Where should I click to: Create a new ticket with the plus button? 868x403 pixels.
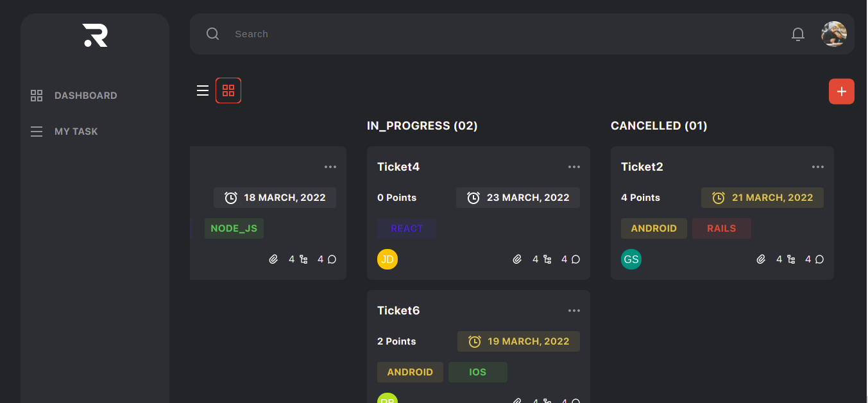pos(841,91)
